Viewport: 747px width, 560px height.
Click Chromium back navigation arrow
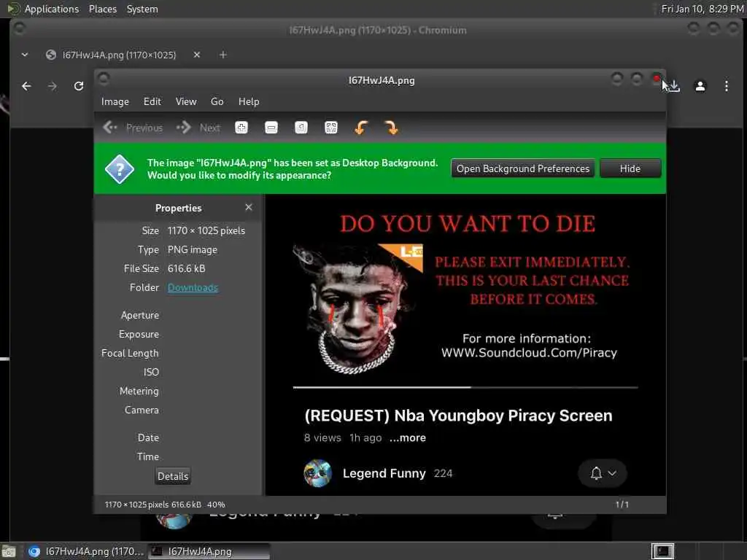point(27,86)
